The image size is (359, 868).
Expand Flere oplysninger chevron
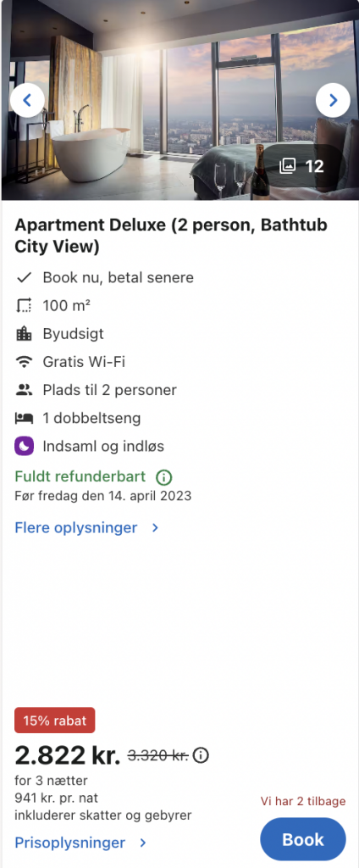click(156, 528)
